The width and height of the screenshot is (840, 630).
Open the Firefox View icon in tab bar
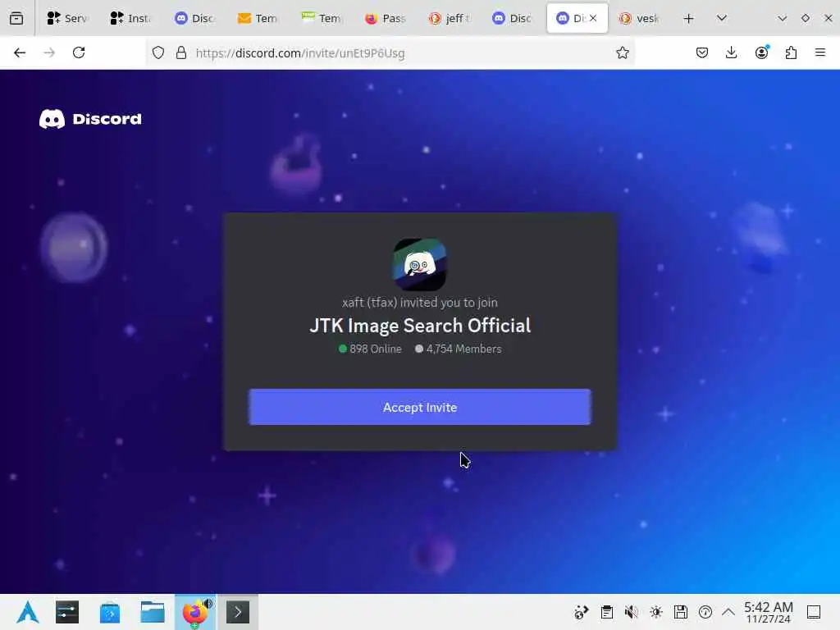pyautogui.click(x=16, y=18)
